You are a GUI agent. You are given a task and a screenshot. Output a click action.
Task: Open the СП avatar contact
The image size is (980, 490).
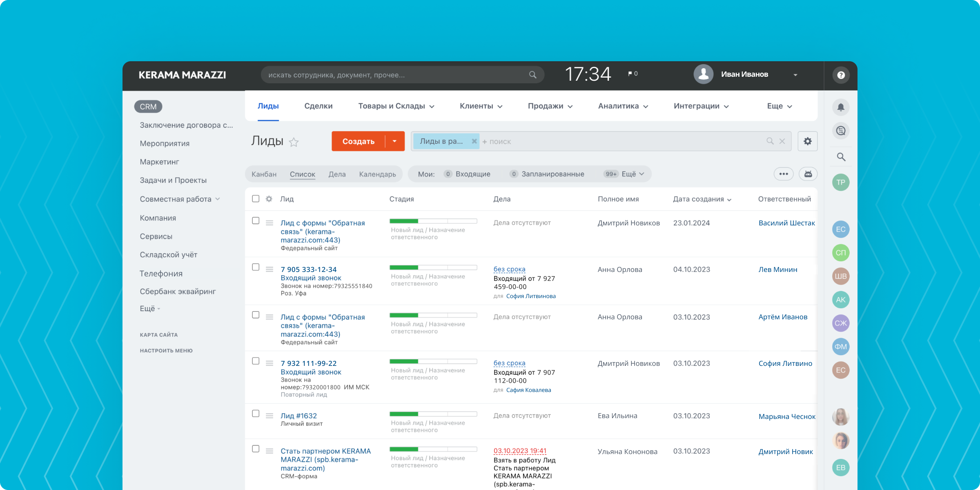[x=841, y=253]
